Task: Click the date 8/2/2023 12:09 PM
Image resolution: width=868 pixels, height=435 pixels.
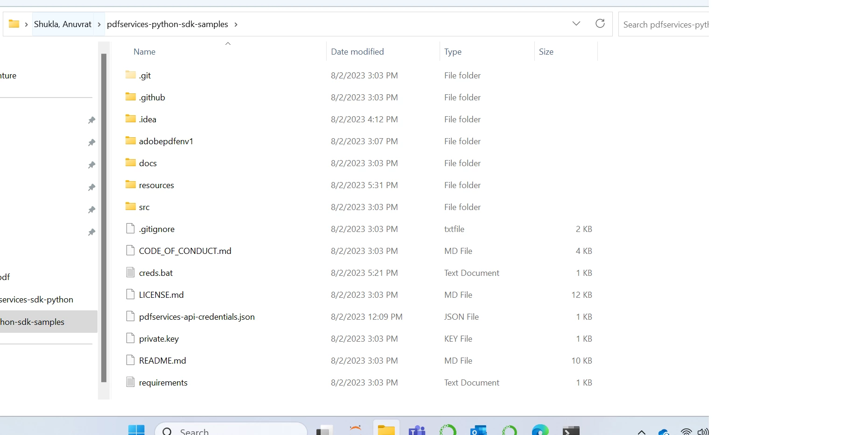Action: pyautogui.click(x=367, y=316)
